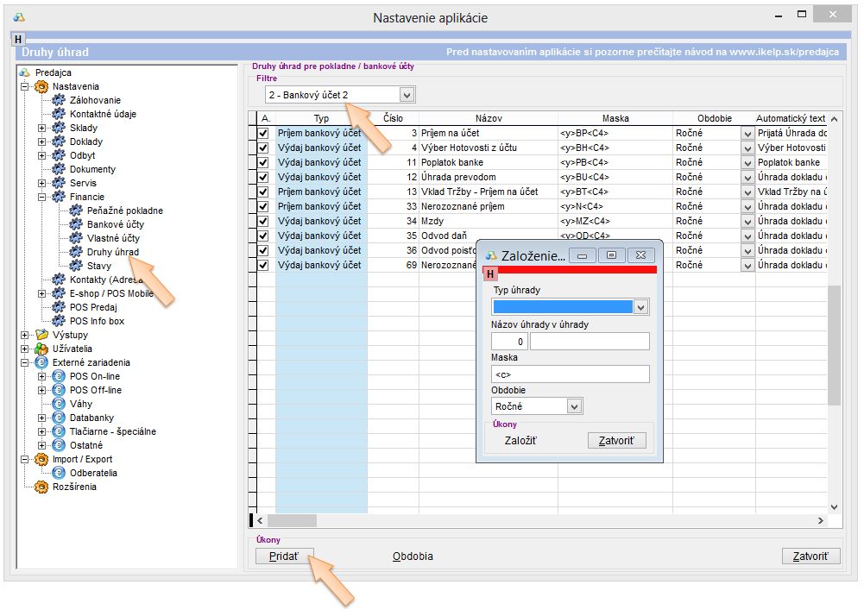The image size is (864, 616).
Task: Expand the Sklady tree node
Action: [41, 128]
